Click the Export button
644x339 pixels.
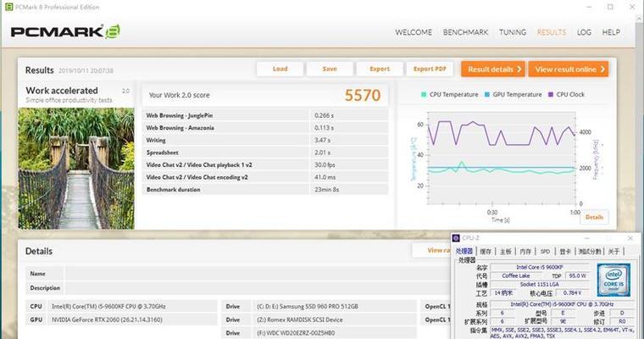click(380, 69)
